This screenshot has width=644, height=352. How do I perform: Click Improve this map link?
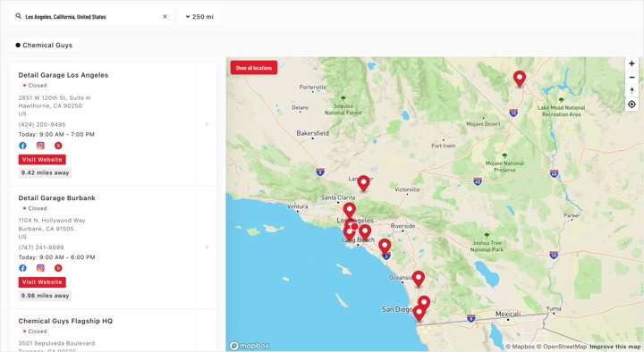614,347
